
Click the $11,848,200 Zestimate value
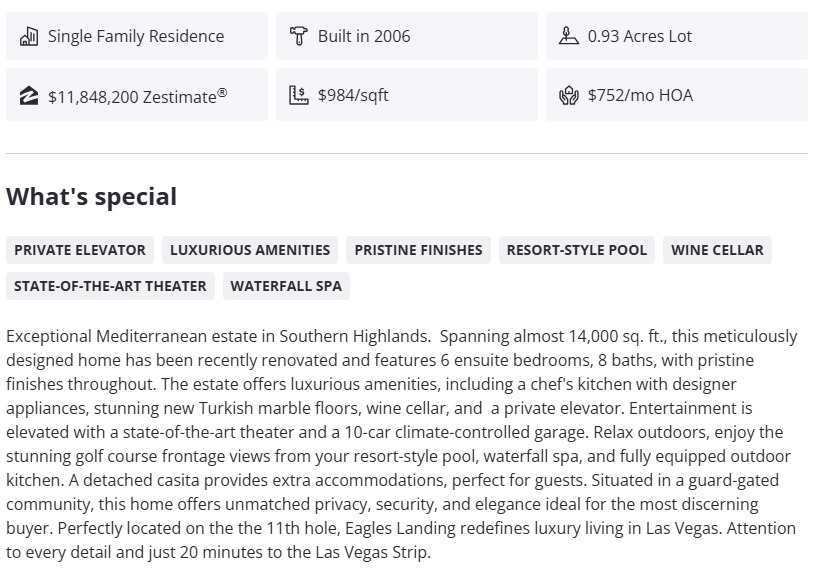tap(137, 96)
